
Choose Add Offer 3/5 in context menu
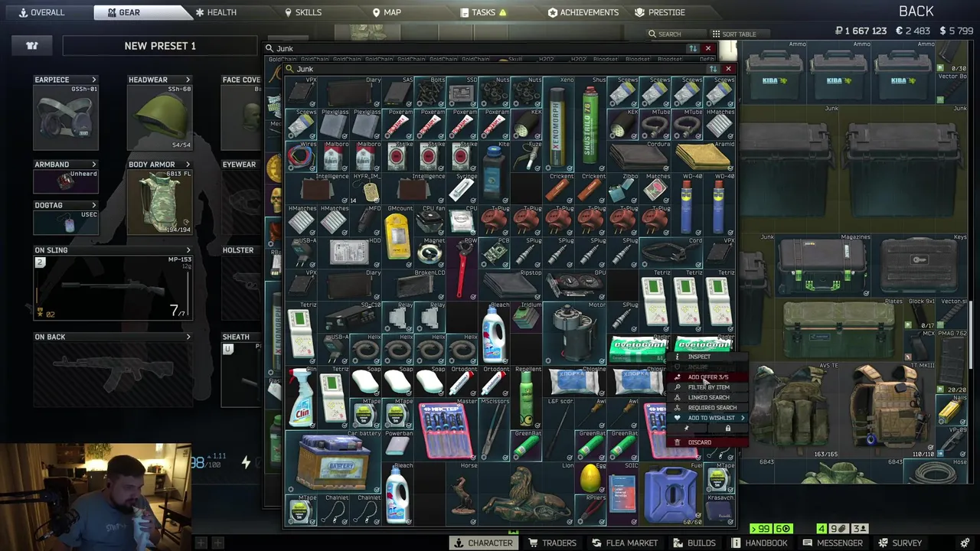[x=708, y=377]
